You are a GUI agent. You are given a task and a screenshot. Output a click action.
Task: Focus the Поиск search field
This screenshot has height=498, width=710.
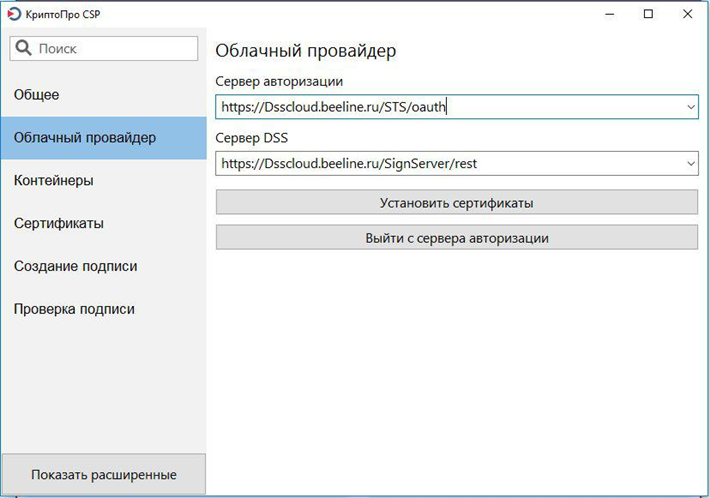[x=104, y=48]
